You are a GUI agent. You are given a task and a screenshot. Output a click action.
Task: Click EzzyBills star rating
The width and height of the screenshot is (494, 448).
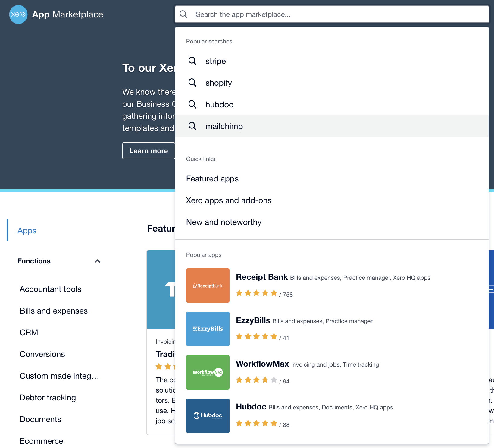(x=256, y=336)
